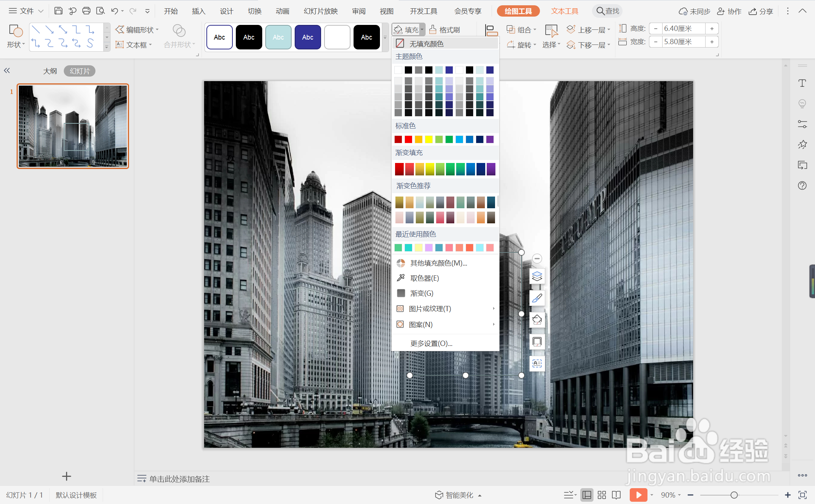Viewport: 815px width, 504px height.
Task: Open the Insert (插入) ribbon tab
Action: [x=198, y=11]
